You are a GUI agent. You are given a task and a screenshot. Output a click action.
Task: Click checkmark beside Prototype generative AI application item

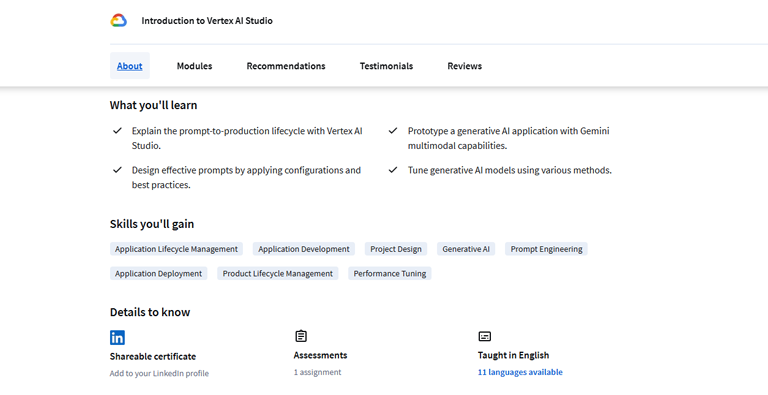point(393,131)
